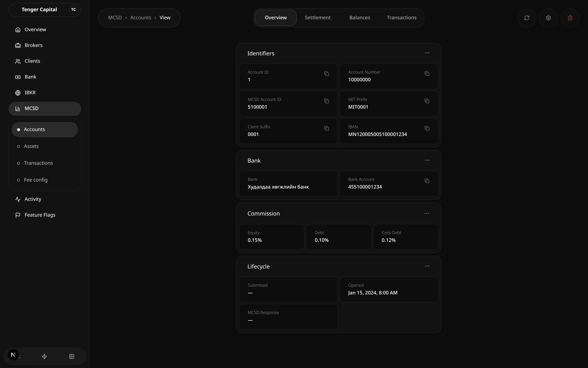Copy the MCSD Account ID value
Screen dimensions: 588x368
coord(326,101)
